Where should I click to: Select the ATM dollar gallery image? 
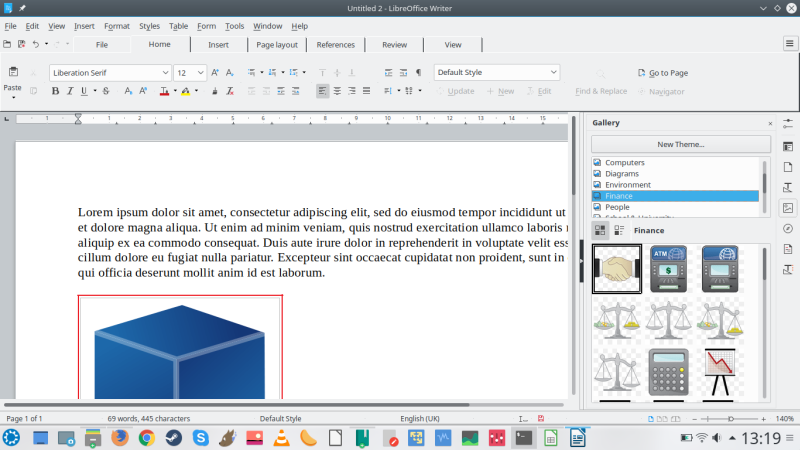(668, 269)
